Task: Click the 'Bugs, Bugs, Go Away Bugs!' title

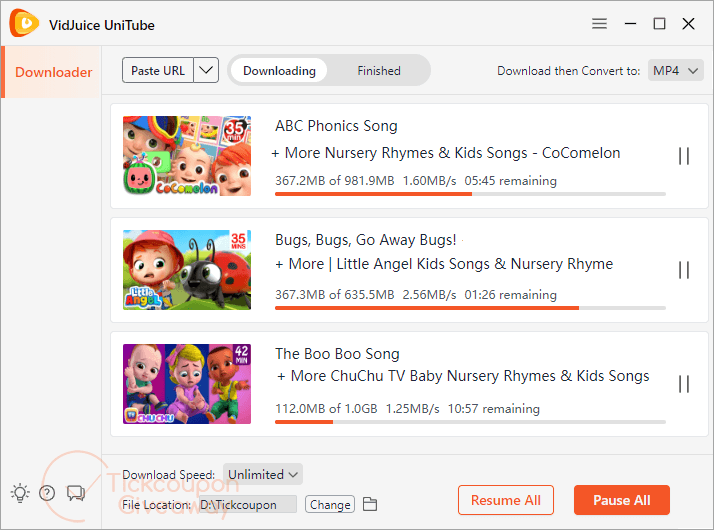Action: tap(366, 240)
